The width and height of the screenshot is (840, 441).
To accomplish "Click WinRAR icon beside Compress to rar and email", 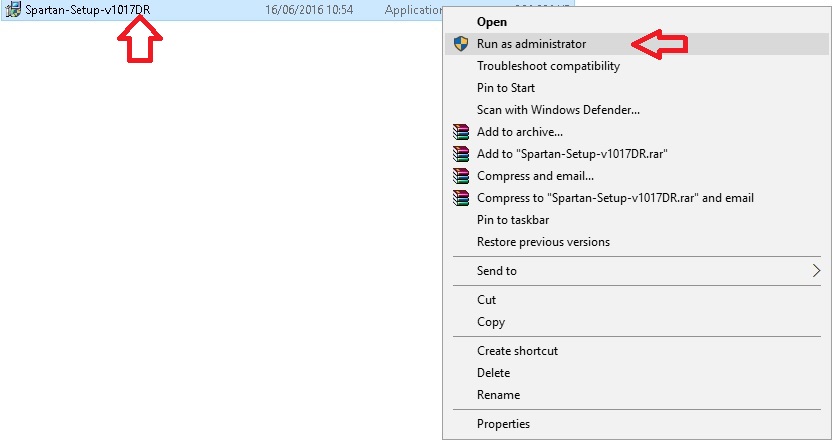I will (x=461, y=198).
